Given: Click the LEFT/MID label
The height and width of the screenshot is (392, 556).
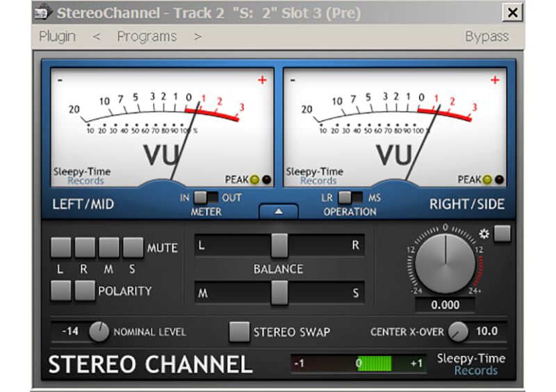Looking at the screenshot, I should pos(83,204).
